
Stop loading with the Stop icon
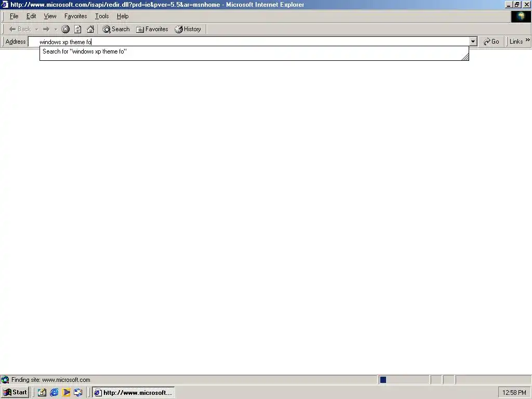point(65,29)
